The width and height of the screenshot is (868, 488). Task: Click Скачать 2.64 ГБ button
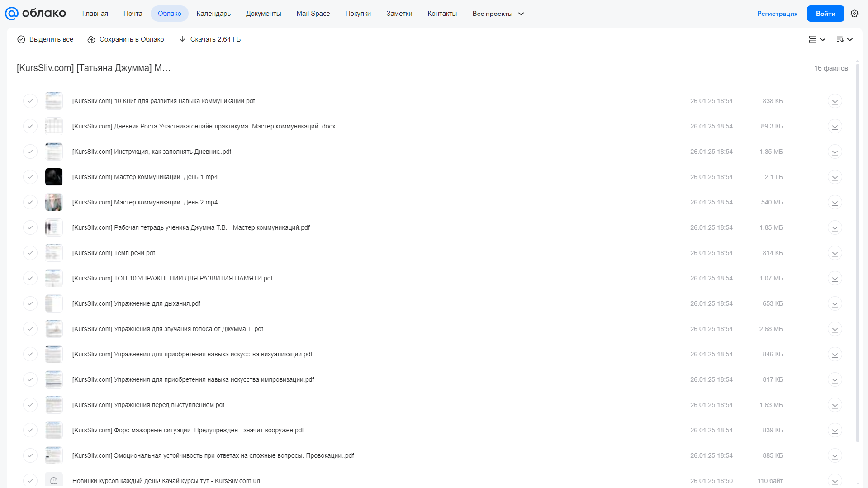coord(210,39)
